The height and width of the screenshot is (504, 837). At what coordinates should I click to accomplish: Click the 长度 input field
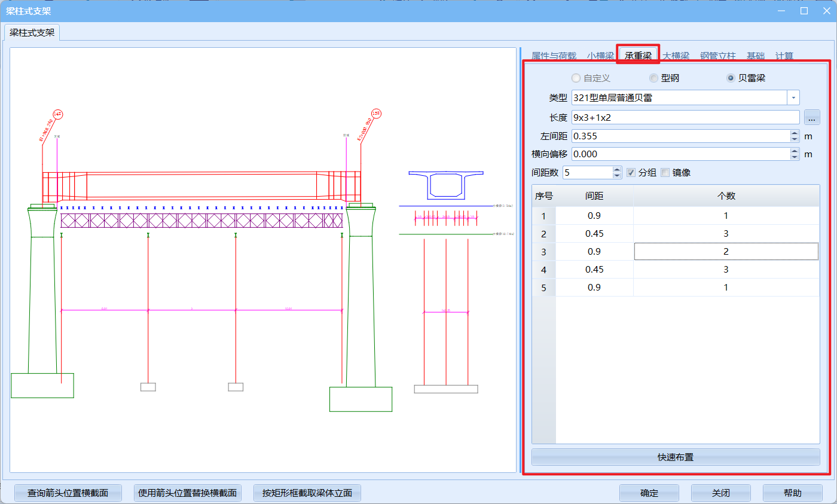pos(685,117)
